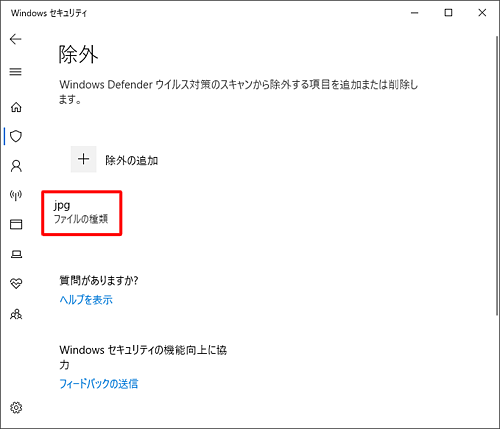Close the Windows セキュリティ window
500x429 pixels.
(482, 13)
